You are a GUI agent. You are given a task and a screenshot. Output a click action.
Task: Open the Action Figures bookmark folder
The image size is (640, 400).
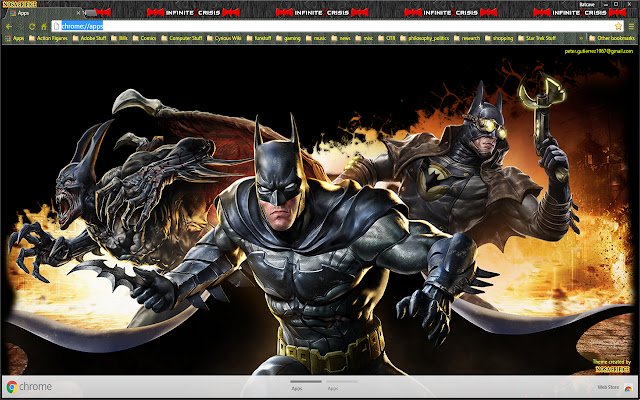coord(49,38)
